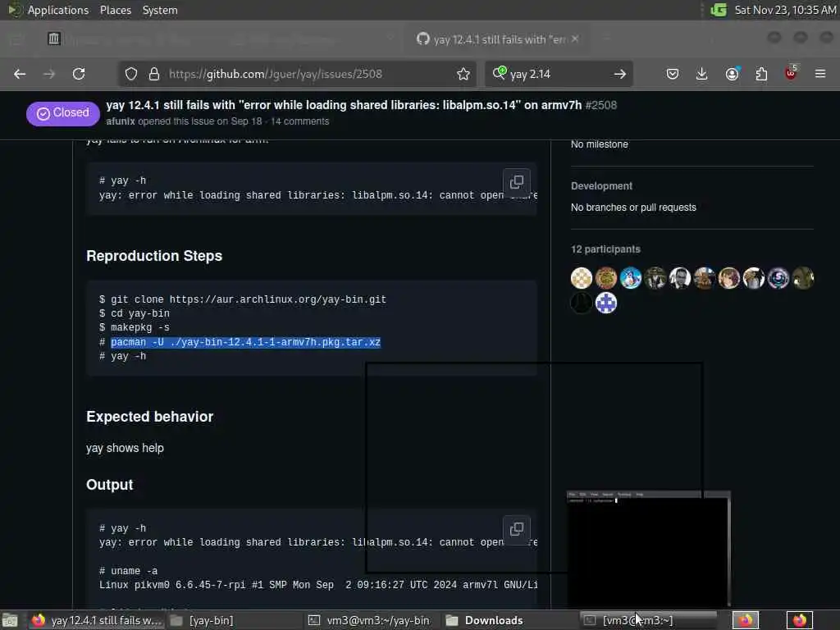
Task: Reload the GitHub issue page
Action: tap(79, 74)
